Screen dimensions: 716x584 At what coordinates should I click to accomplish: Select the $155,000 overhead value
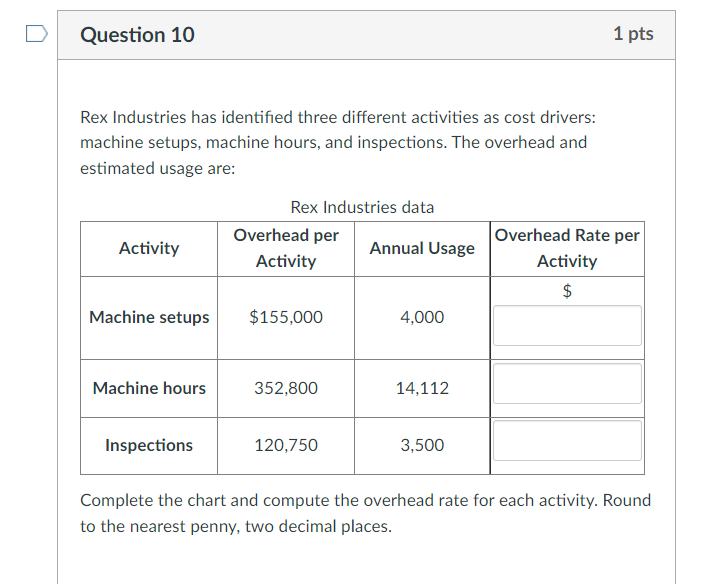point(286,317)
